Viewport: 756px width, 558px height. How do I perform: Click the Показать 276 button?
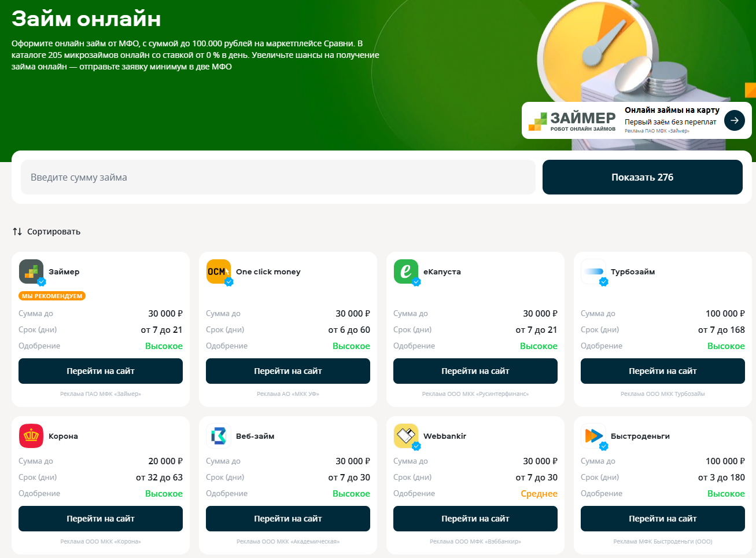coord(643,177)
